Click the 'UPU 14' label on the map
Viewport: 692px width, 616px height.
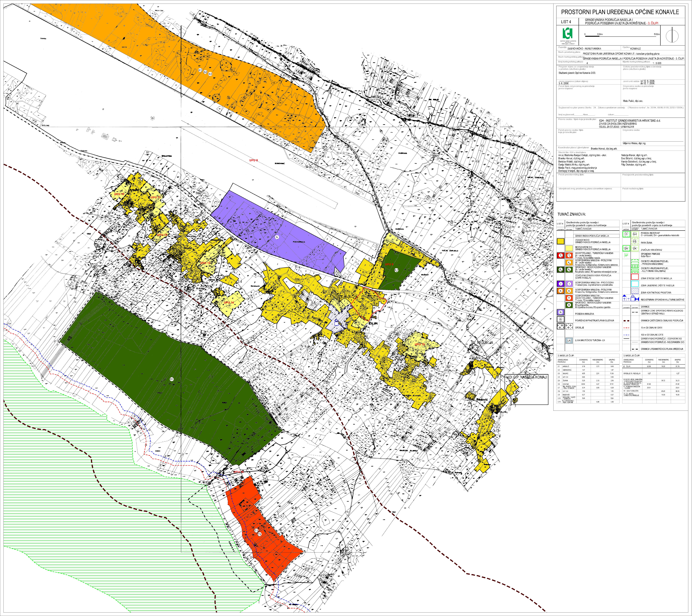(x=229, y=303)
